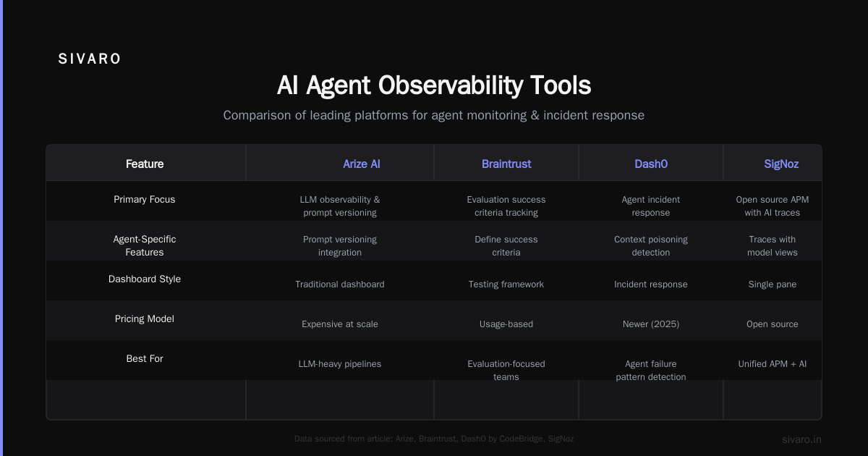Click the Open source pricing cell
The width and height of the screenshot is (868, 456).
click(773, 324)
